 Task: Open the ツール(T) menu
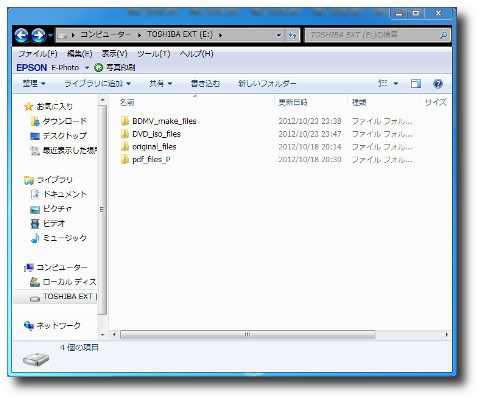click(x=154, y=54)
